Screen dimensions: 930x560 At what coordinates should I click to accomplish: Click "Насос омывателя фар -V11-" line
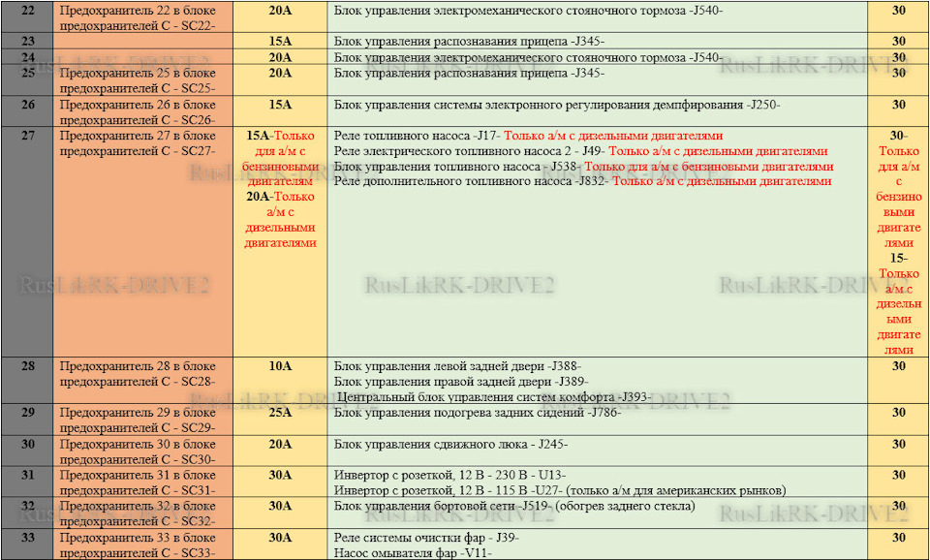tap(413, 553)
